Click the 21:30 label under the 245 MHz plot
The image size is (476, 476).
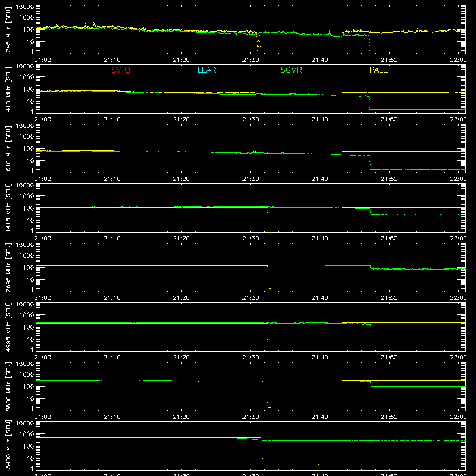tap(250, 60)
